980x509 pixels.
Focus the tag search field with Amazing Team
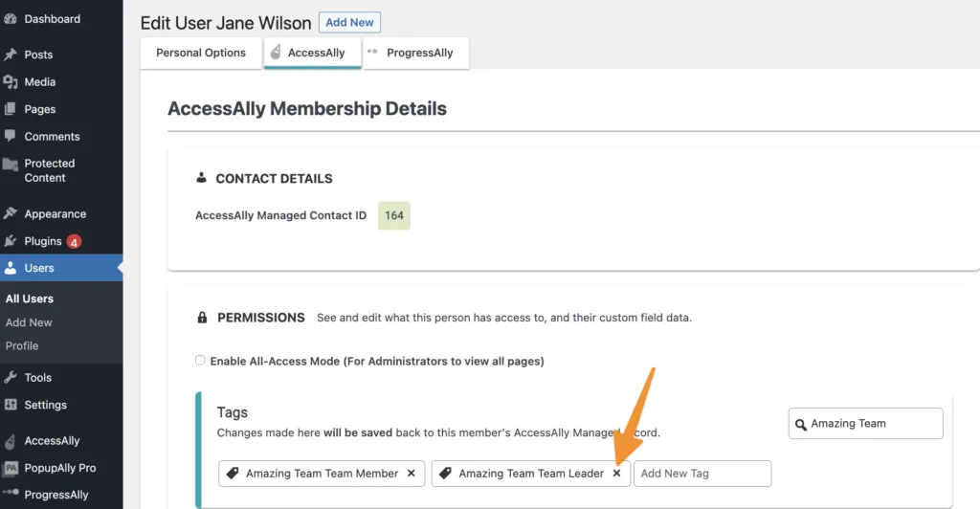873,424
